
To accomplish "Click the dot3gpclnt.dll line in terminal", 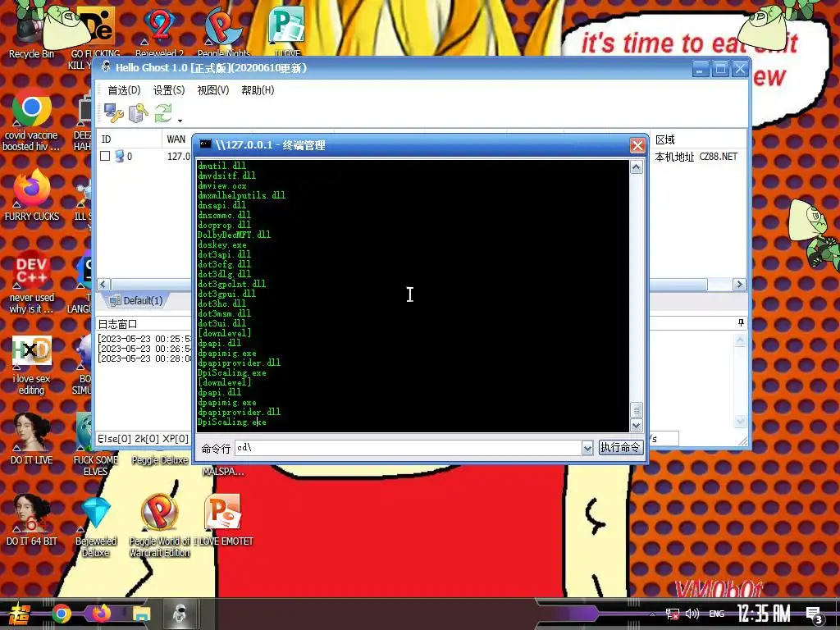I will [231, 284].
